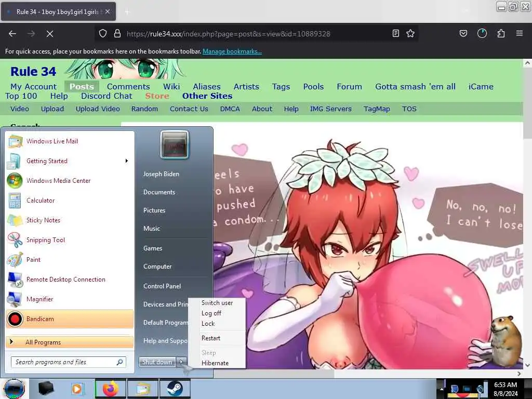Bookmark this page with the star
532x399 pixels.
click(410, 33)
